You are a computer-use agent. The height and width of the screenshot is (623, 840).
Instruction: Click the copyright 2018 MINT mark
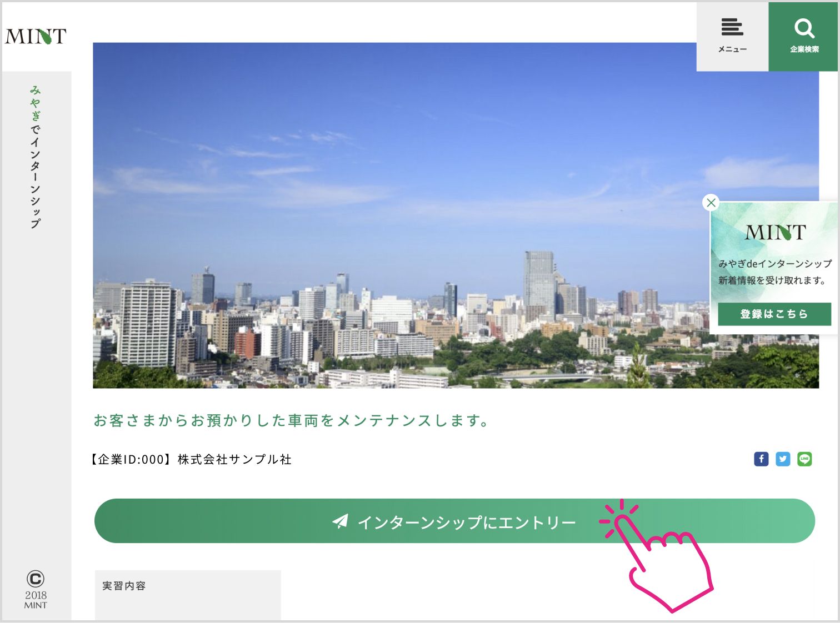pyautogui.click(x=36, y=590)
